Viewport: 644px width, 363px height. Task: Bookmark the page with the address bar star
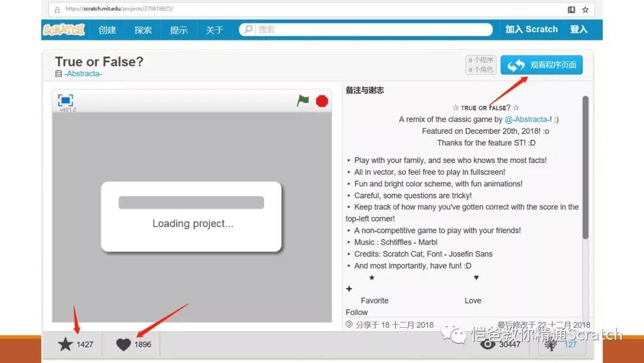pyautogui.click(x=586, y=10)
